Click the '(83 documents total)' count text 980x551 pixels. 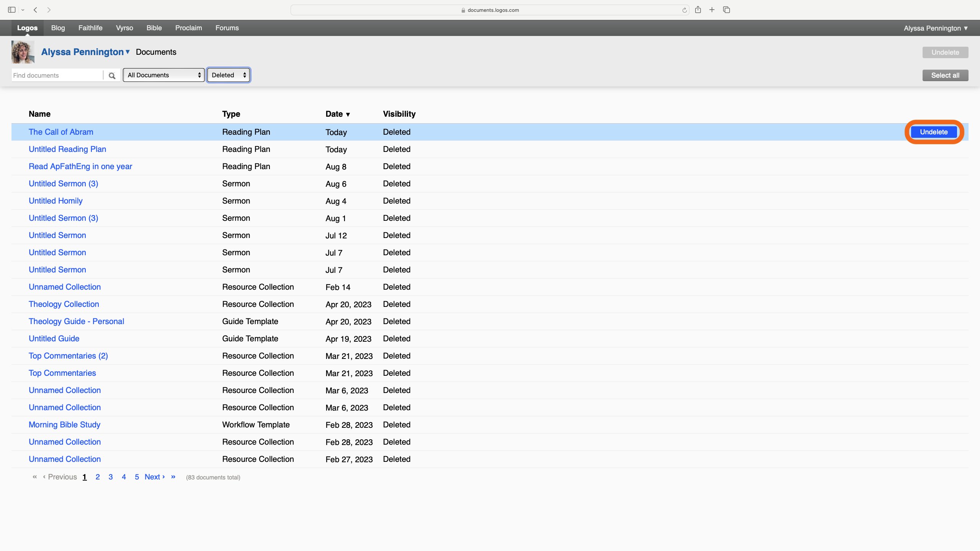(213, 478)
